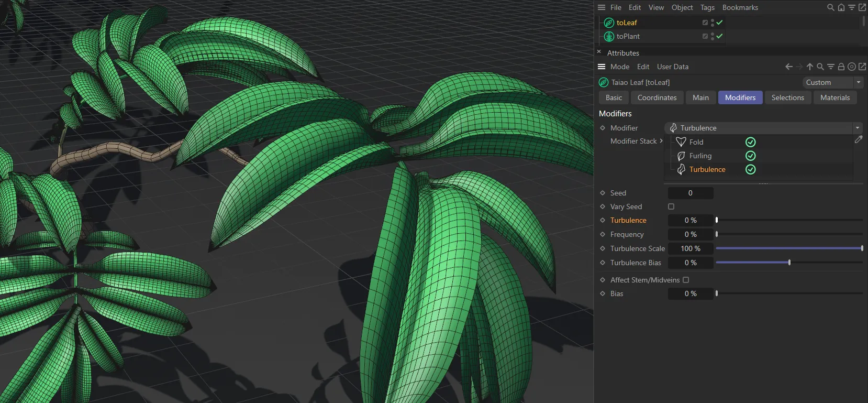Open Attributes panel hamburger menu
This screenshot has height=403, width=868.
[x=602, y=67]
